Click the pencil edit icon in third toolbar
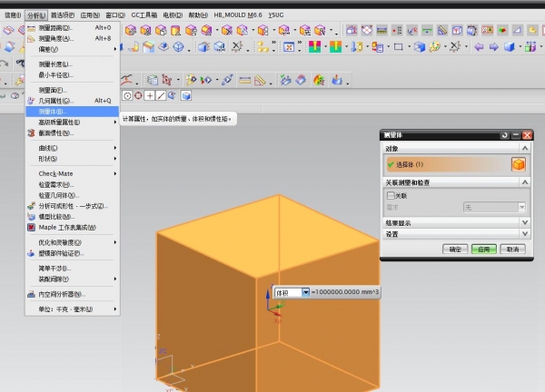The image size is (545, 392). (x=227, y=80)
